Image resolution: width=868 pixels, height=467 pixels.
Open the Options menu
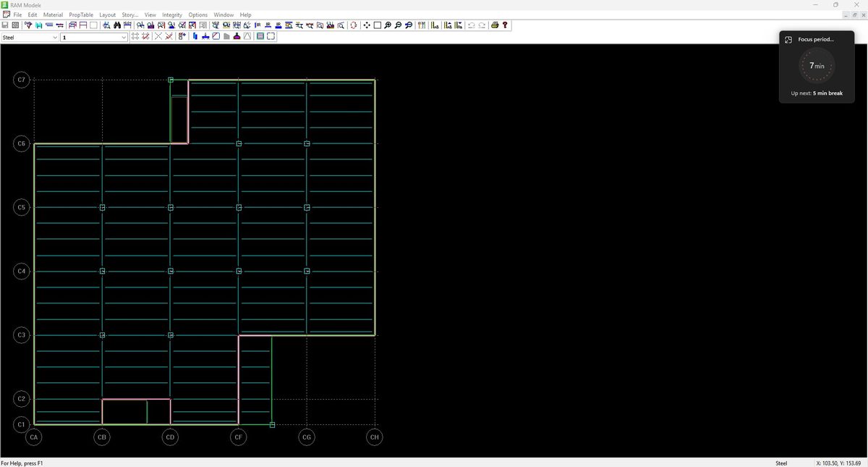(x=197, y=14)
